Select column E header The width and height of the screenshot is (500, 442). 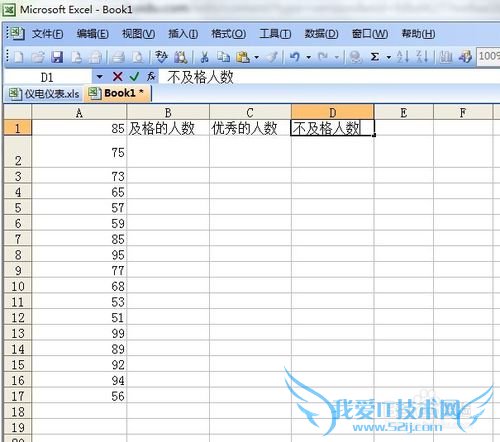(x=404, y=112)
